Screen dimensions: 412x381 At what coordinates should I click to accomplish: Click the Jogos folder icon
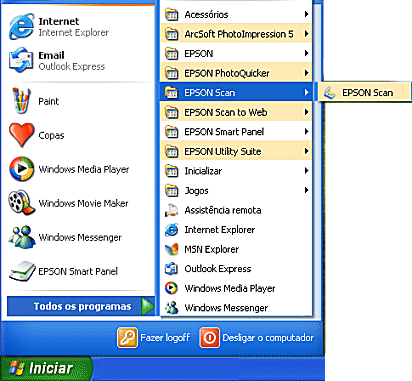(172, 190)
